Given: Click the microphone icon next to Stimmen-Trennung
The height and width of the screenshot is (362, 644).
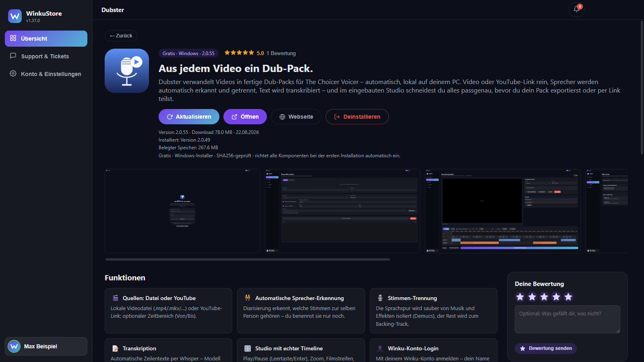Looking at the screenshot, I should (380, 298).
